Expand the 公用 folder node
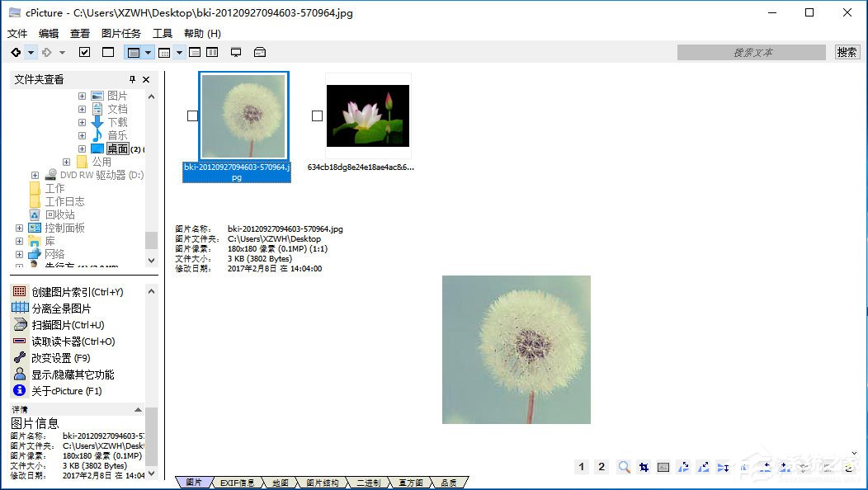The width and height of the screenshot is (868, 490). tap(67, 162)
